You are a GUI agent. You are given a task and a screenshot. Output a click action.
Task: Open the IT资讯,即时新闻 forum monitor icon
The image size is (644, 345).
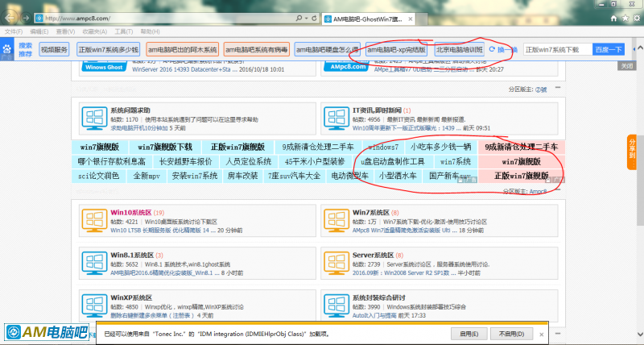(336, 118)
